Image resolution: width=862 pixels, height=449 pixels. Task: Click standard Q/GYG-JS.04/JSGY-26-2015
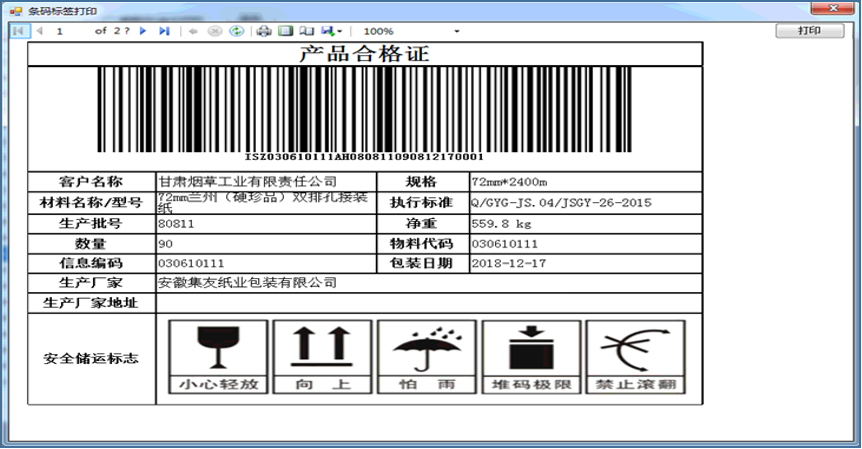coord(561,203)
